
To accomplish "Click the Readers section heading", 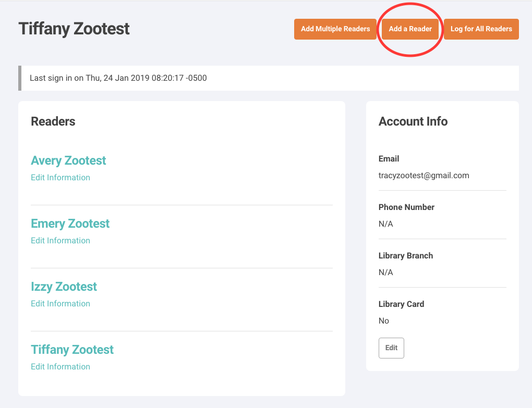I will 53,121.
